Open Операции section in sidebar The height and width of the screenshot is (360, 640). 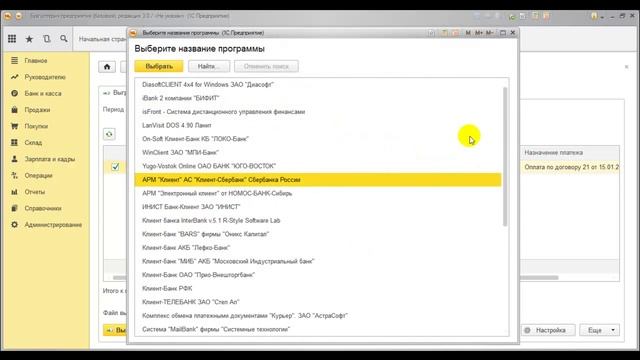coord(38,175)
